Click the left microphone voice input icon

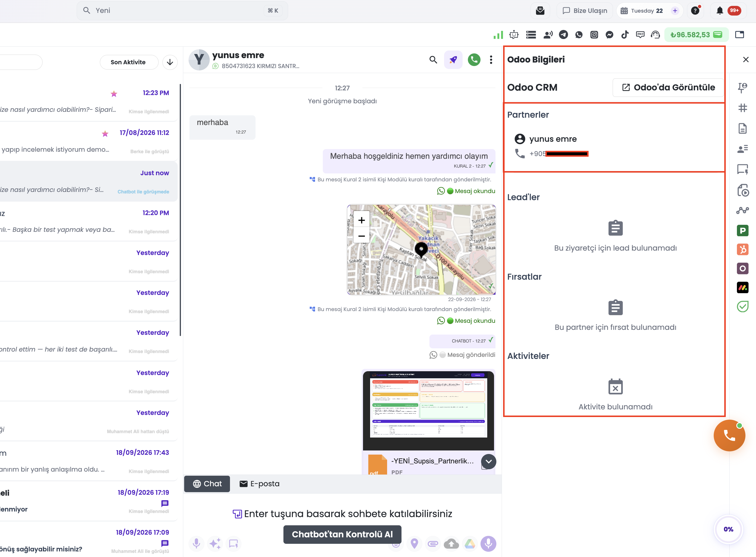click(x=196, y=544)
